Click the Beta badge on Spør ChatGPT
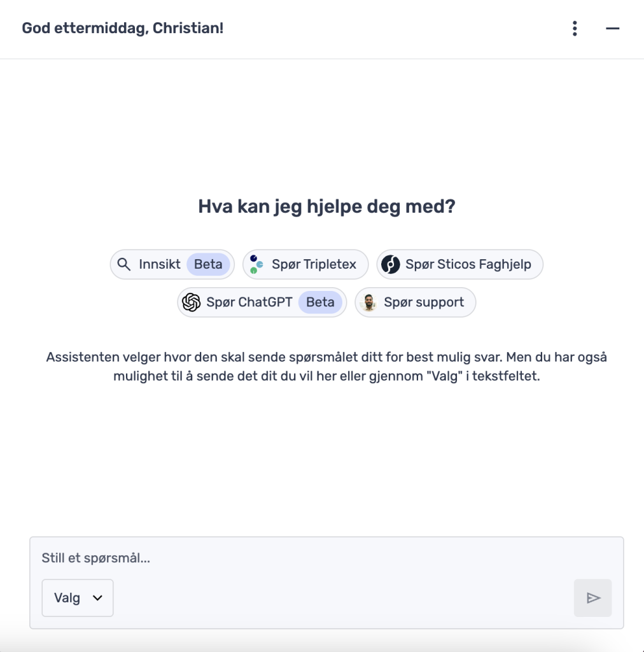Viewport: 644px width, 652px height. pyautogui.click(x=320, y=302)
